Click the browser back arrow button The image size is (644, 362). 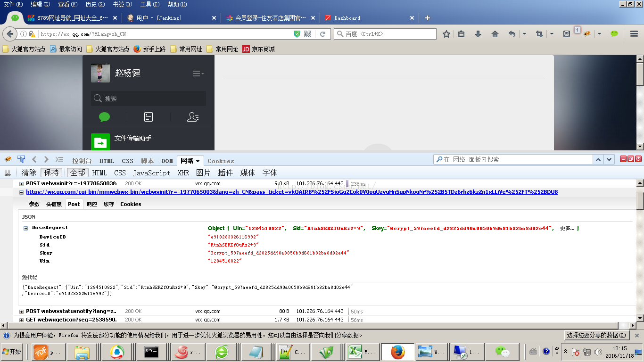pyautogui.click(x=10, y=34)
